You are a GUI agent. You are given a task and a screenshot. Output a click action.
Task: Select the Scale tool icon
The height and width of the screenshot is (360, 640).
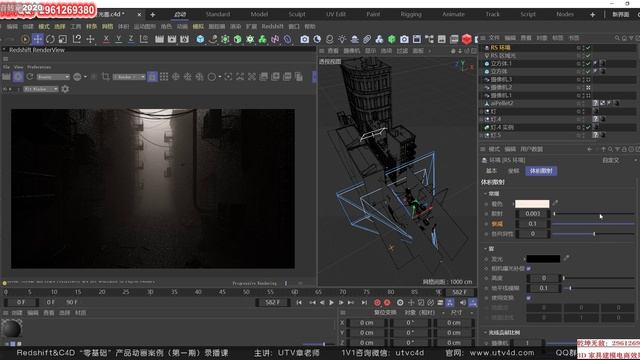click(x=62, y=39)
